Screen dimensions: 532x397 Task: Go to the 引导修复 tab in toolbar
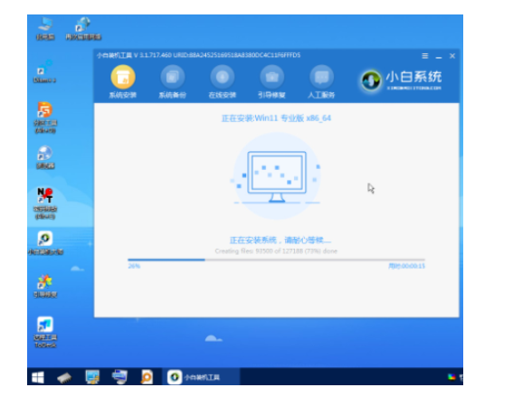click(271, 82)
